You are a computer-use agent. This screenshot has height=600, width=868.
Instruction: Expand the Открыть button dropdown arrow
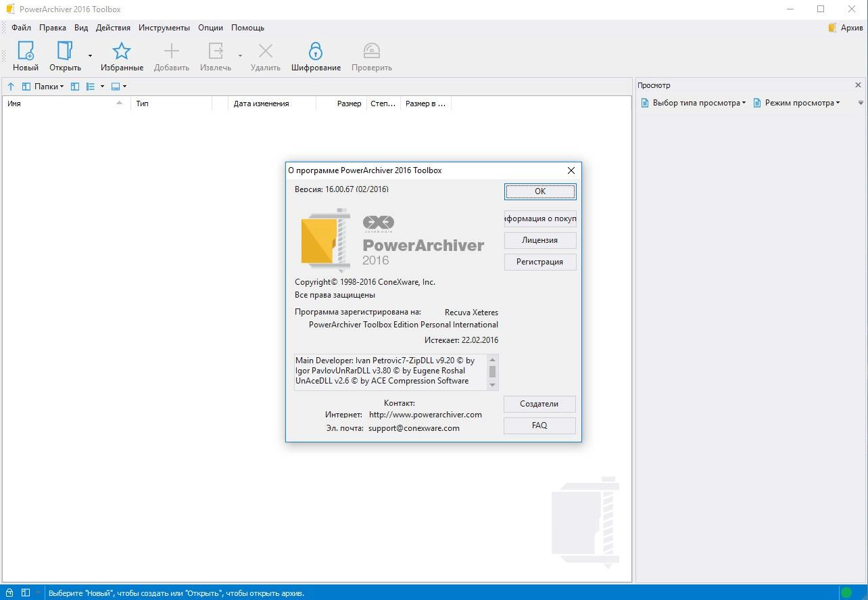(x=90, y=55)
